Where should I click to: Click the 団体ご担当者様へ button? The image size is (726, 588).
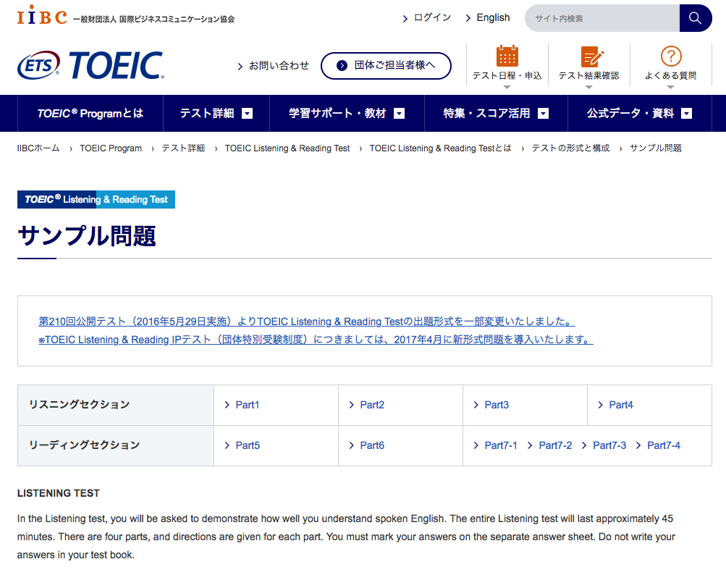tap(386, 65)
